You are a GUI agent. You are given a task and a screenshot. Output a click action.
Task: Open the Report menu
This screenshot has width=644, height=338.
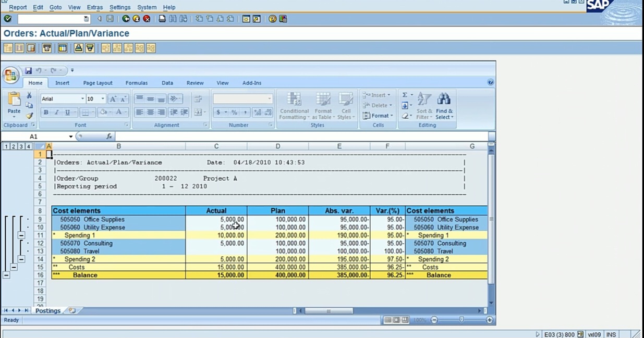coord(18,7)
